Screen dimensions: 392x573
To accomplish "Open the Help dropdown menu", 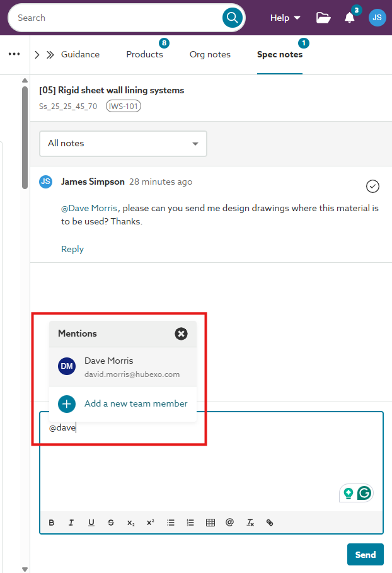I will (x=285, y=17).
